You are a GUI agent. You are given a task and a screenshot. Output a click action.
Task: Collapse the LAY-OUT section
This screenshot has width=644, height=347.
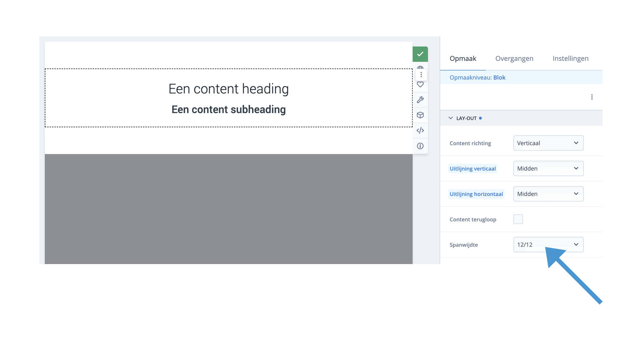pos(451,118)
